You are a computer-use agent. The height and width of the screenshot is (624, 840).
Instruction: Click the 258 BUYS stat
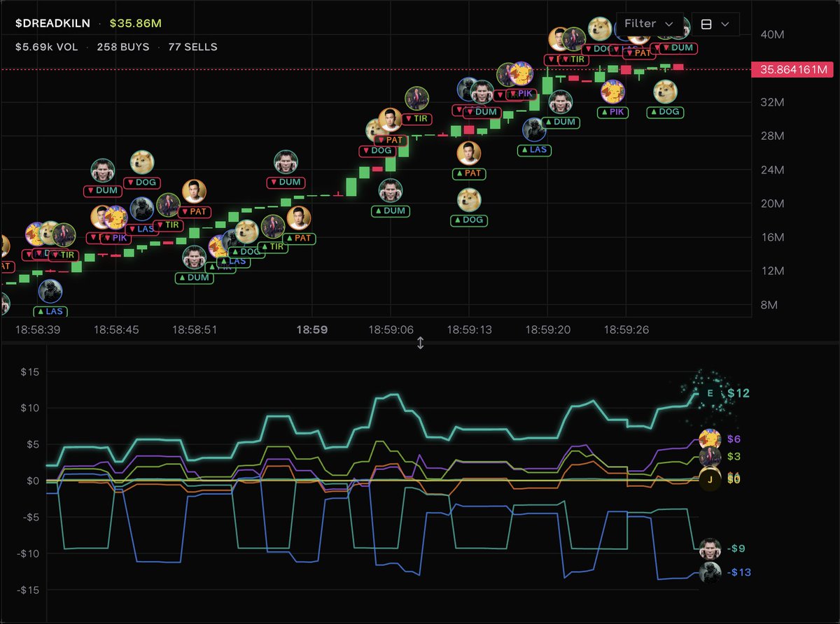point(122,47)
